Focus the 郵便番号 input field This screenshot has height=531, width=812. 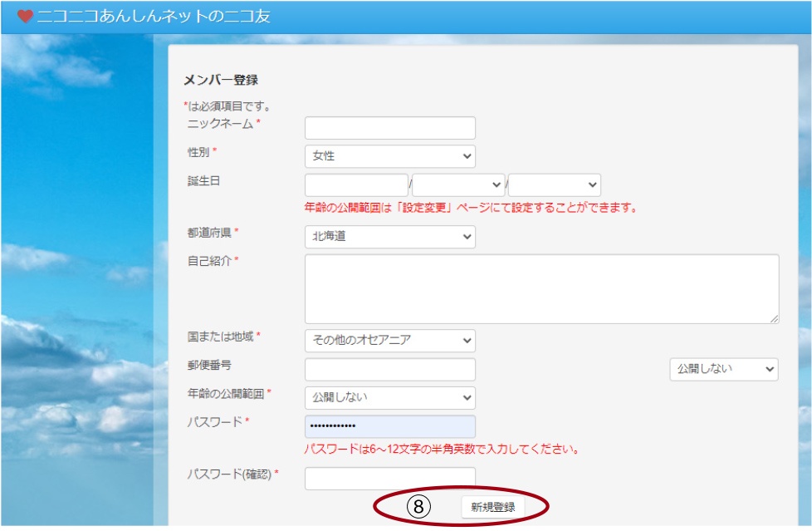pos(390,370)
